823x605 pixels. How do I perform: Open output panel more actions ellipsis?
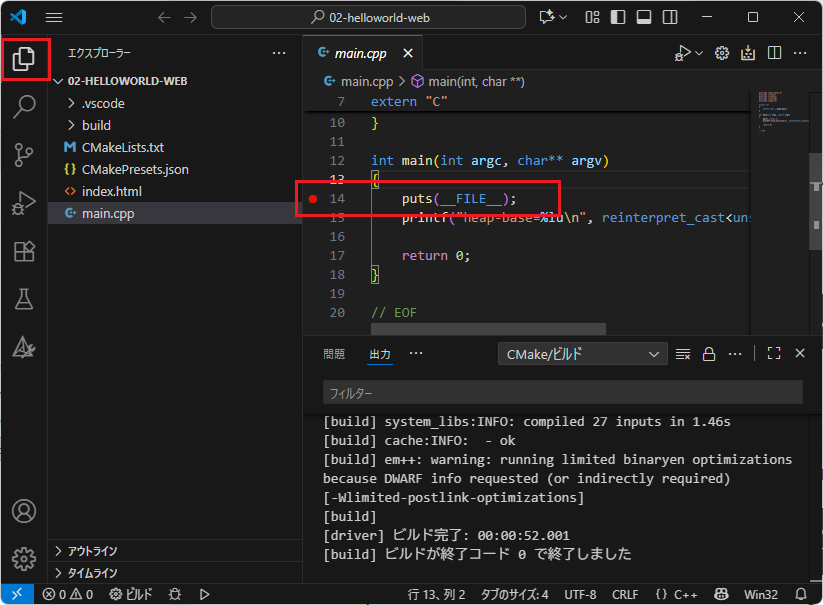(735, 354)
